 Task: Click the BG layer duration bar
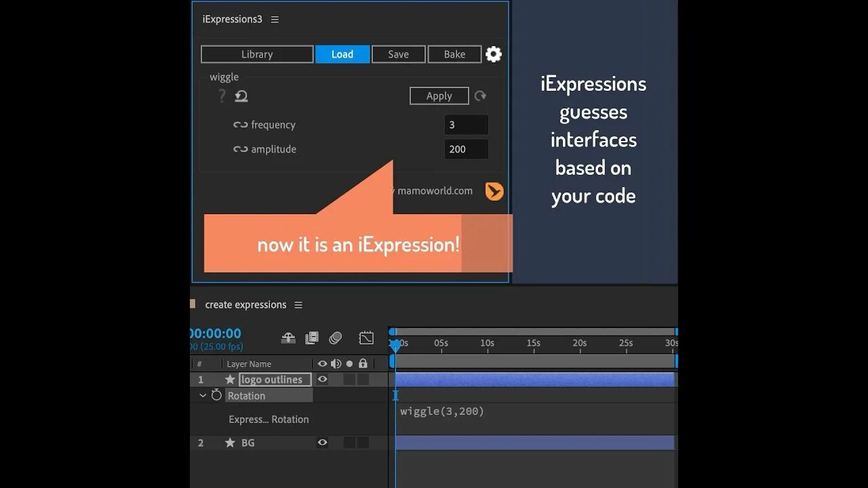coord(534,443)
